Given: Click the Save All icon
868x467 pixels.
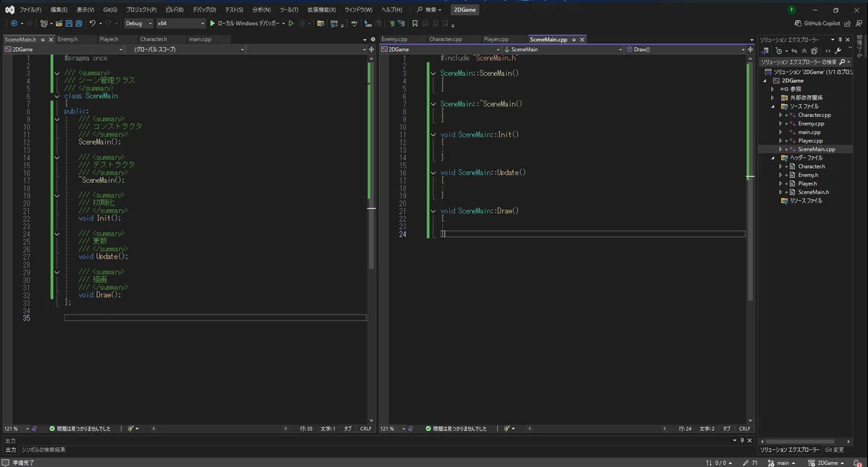Looking at the screenshot, I should click(78, 23).
